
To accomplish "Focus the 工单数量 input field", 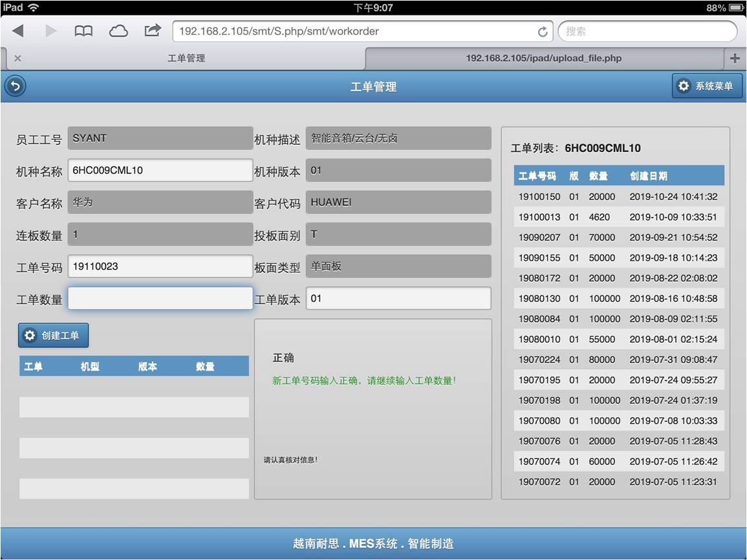I will (x=160, y=299).
